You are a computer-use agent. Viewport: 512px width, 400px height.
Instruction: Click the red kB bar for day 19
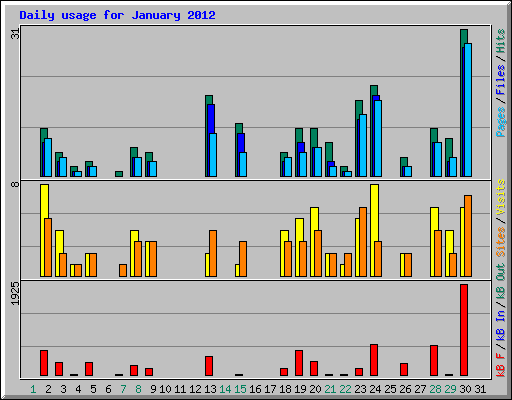pos(299,363)
